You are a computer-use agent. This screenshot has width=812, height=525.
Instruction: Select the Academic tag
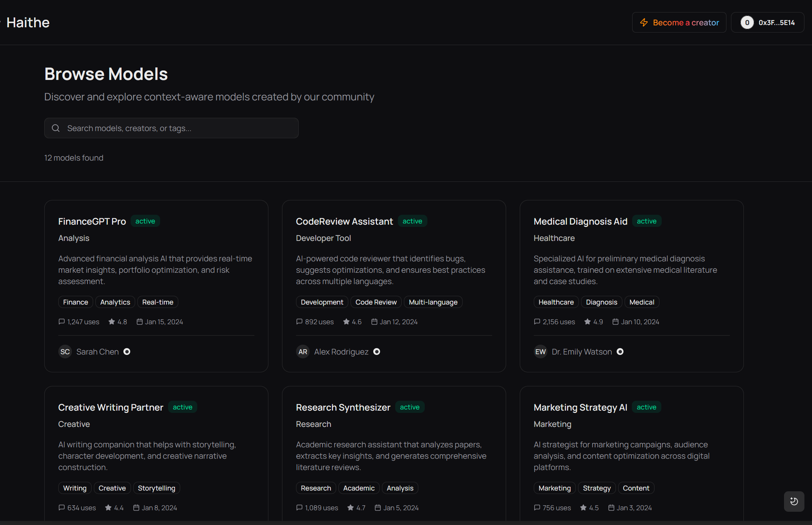click(359, 488)
